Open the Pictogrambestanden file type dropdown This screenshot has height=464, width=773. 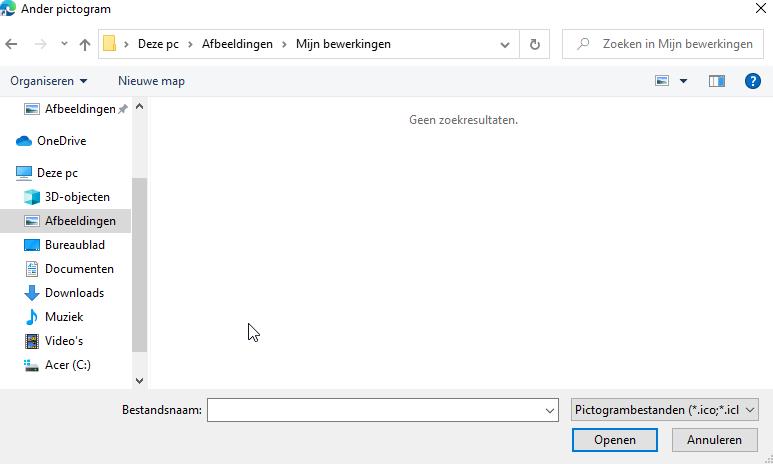point(665,410)
